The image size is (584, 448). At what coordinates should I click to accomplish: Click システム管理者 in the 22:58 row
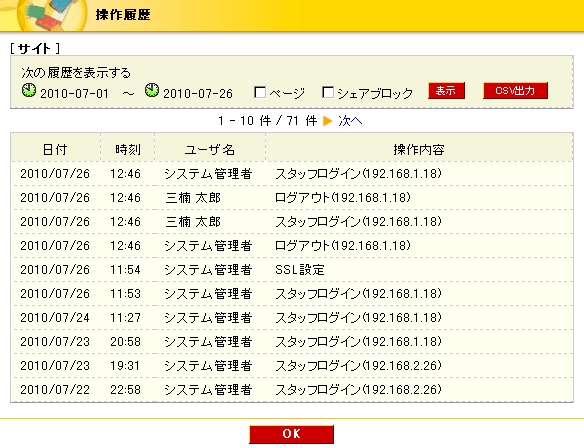pyautogui.click(x=208, y=390)
